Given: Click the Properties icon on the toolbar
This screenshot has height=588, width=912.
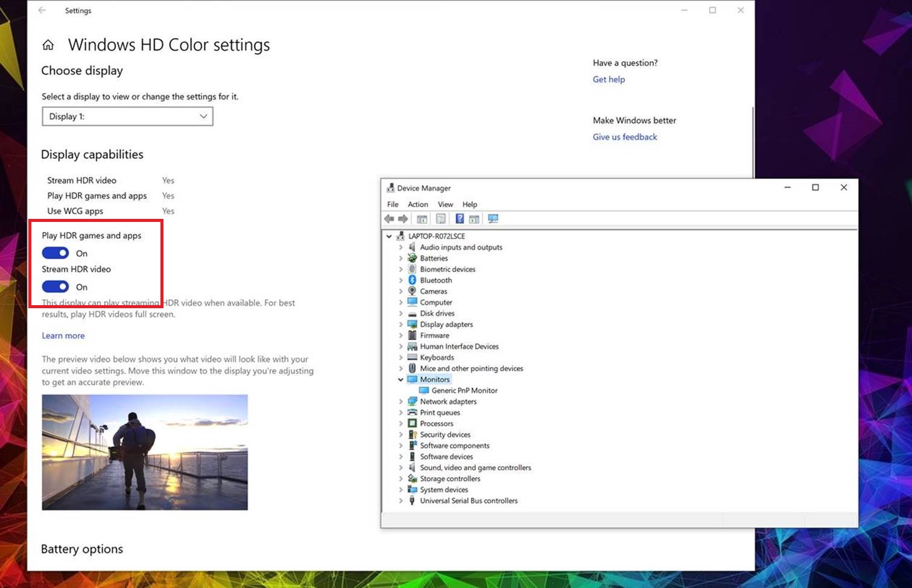Looking at the screenshot, I should click(x=439, y=218).
